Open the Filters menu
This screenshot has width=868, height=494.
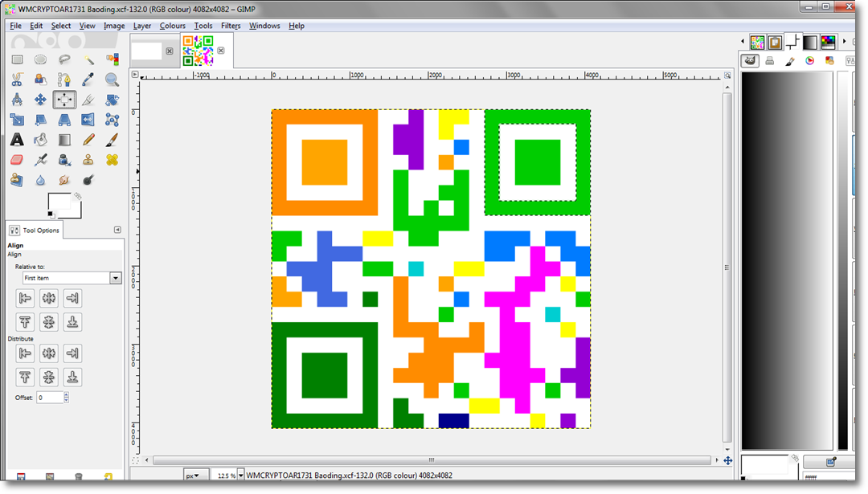(231, 26)
